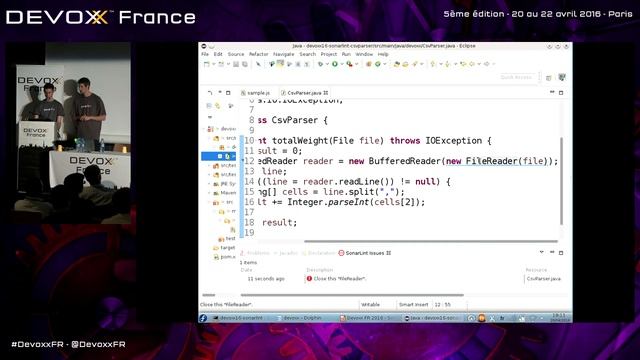
Task: Click the editor's vertical scrollbar
Action: pos(562,181)
